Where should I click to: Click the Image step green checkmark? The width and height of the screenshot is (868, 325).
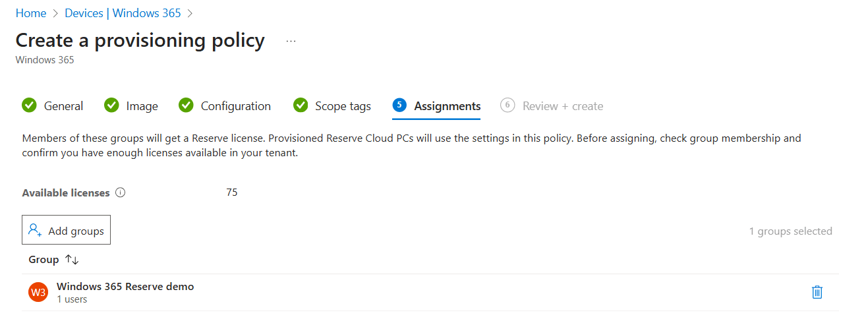coord(111,105)
